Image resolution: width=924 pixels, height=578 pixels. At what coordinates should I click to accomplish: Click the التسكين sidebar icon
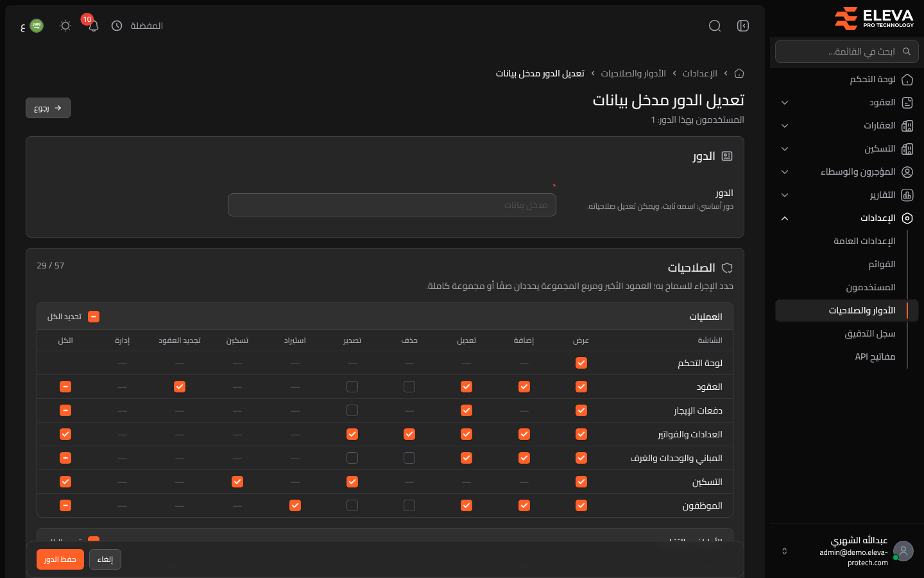(907, 149)
